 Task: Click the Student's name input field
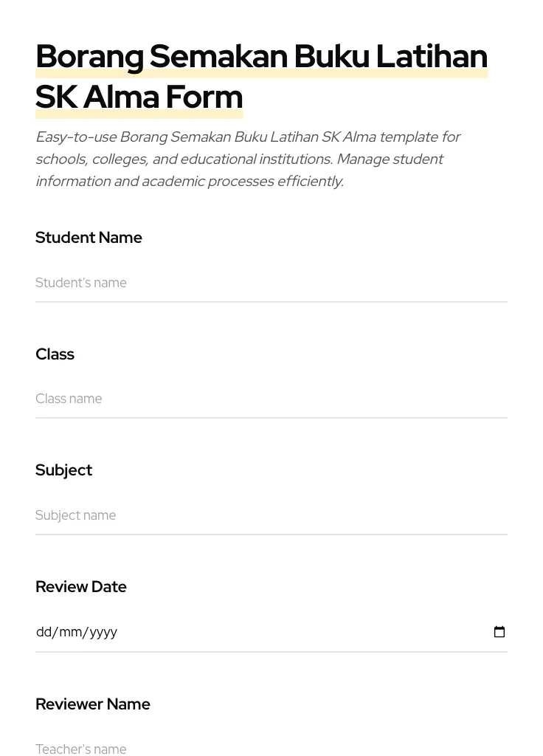(x=271, y=283)
